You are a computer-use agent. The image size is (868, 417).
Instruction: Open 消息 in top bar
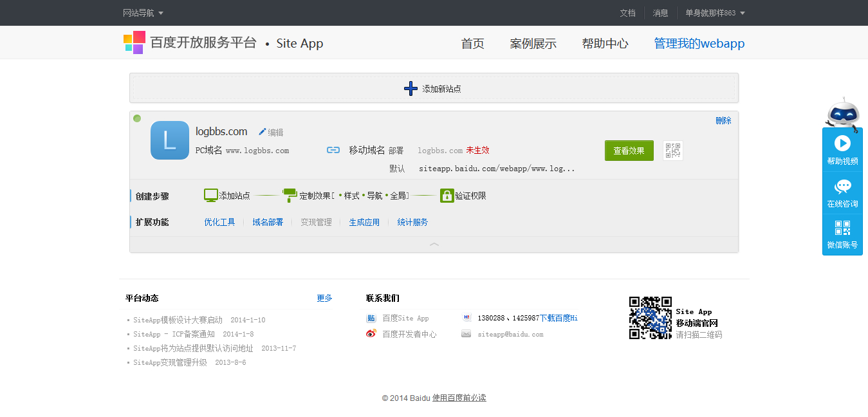click(x=661, y=13)
